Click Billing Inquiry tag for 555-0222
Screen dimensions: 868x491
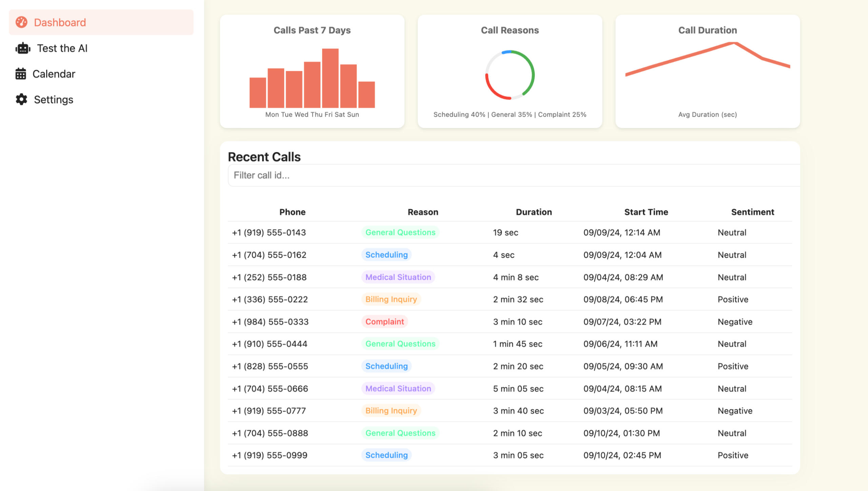click(391, 299)
